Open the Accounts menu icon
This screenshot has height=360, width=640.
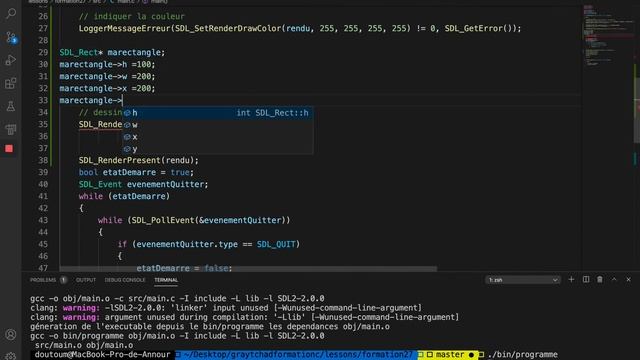pyautogui.click(x=11, y=335)
